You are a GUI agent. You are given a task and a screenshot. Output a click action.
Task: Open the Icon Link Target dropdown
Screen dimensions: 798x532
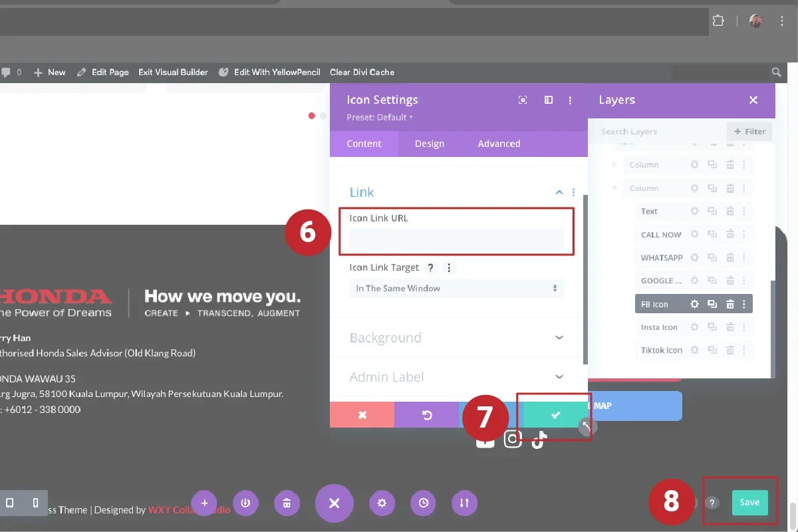click(456, 289)
